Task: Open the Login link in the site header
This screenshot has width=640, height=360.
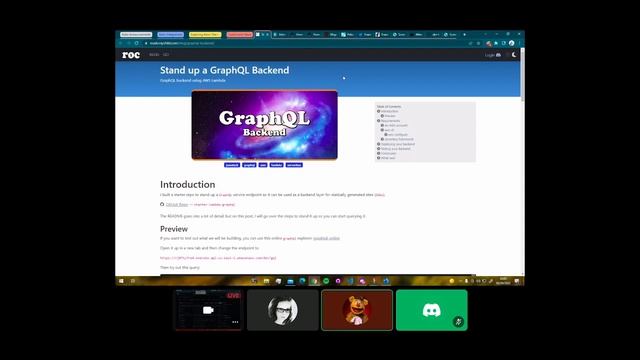Action: (493, 55)
